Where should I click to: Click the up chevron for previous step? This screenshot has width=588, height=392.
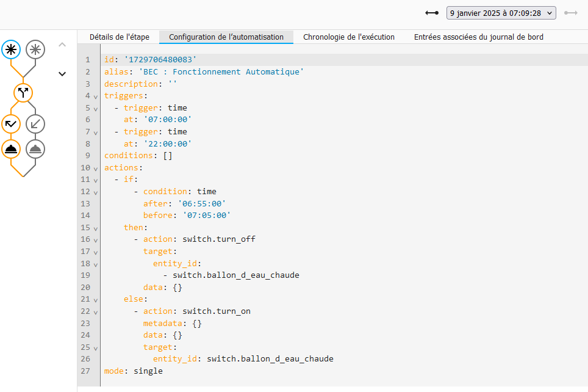[x=62, y=45]
